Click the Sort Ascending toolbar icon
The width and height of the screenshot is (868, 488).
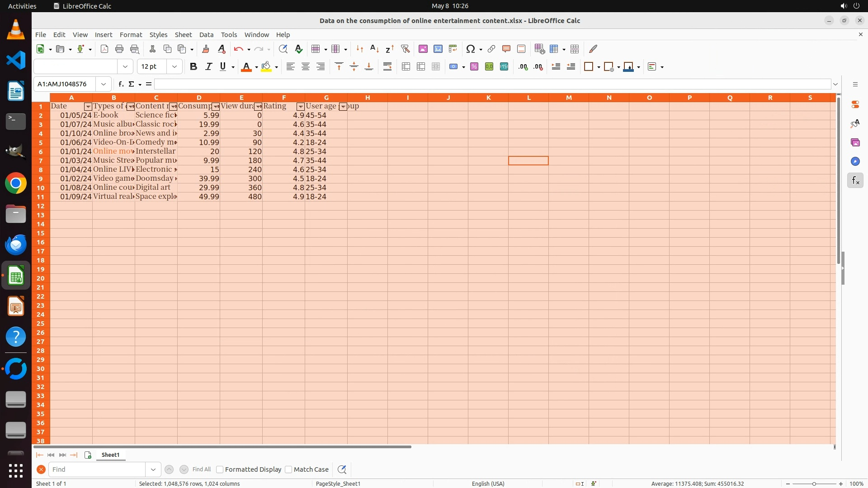point(374,49)
